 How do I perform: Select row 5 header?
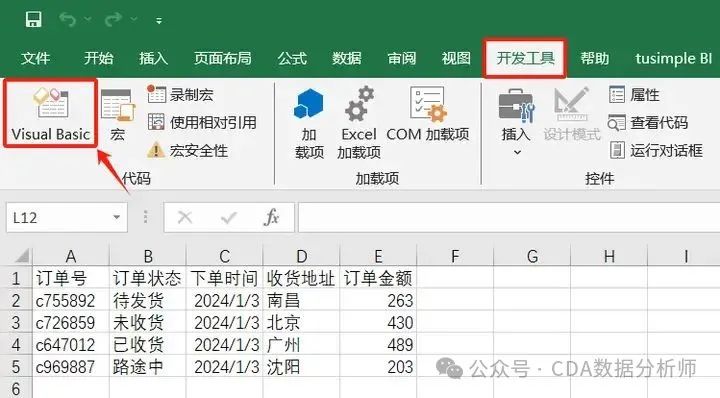point(16,367)
